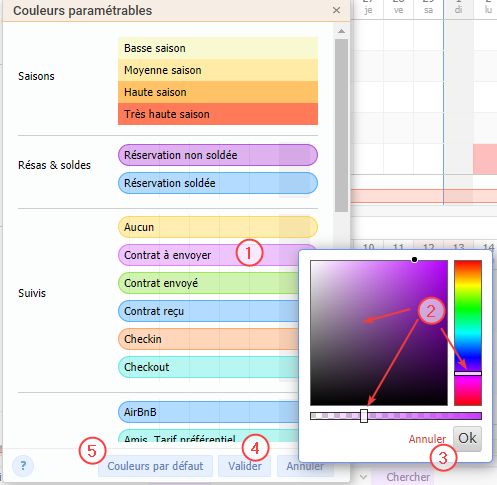The width and height of the screenshot is (497, 485).
Task: Click the Couleurs paramétrables title text
Action: (x=83, y=11)
